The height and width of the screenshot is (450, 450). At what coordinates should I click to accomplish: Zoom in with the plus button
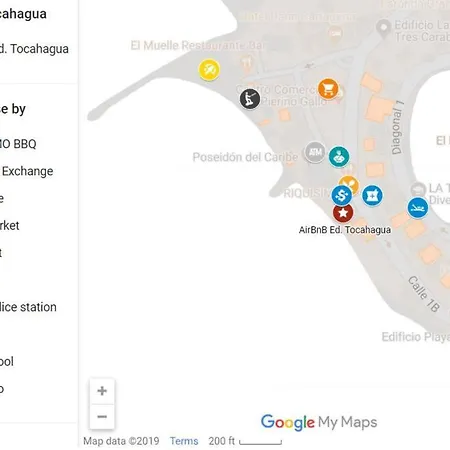pyautogui.click(x=102, y=391)
